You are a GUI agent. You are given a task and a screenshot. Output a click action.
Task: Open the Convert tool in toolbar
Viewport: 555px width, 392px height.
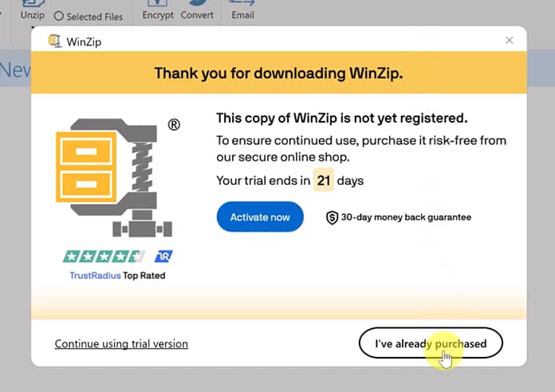[197, 11]
